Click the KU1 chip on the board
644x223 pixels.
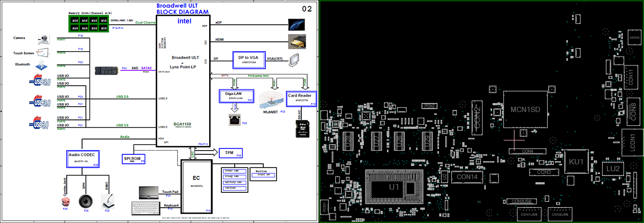pos(576,161)
